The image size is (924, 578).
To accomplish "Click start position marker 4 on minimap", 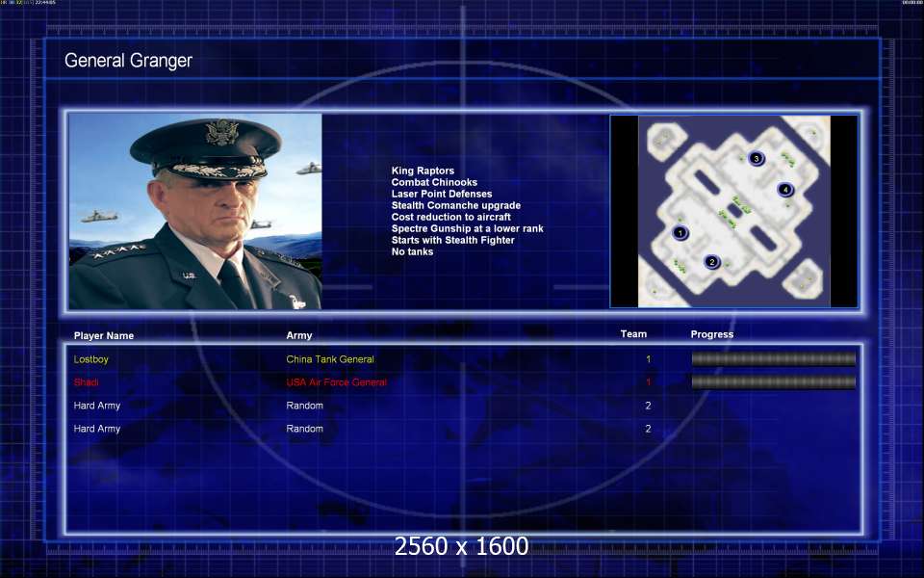I will 785,190.
